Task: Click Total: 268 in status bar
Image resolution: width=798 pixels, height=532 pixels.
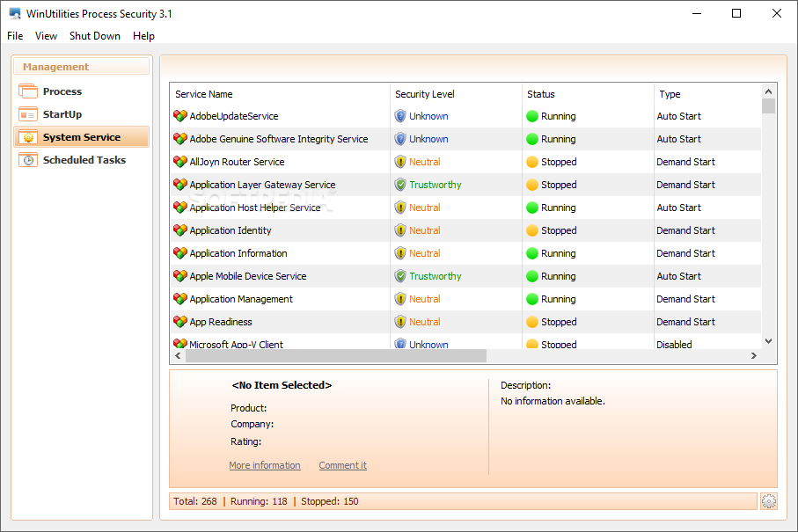Action: (x=195, y=501)
